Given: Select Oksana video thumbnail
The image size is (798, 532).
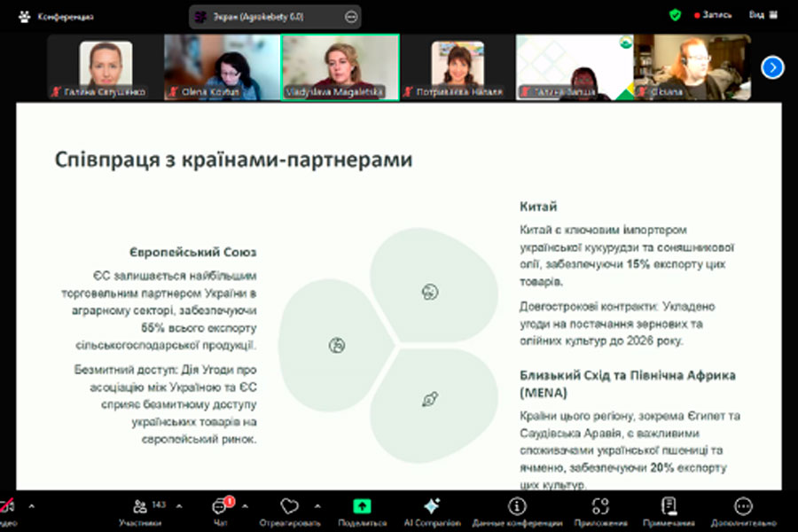Looking at the screenshot, I should pos(692,67).
